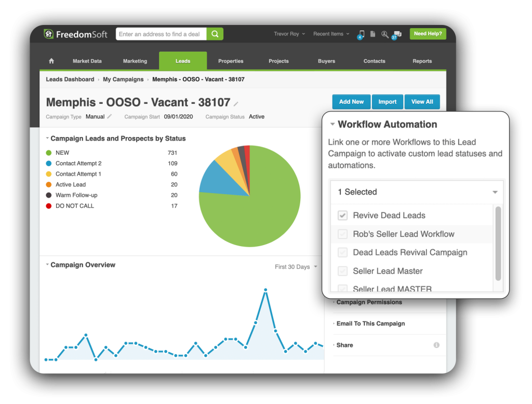Open mobile phone notifications icon

point(361,34)
